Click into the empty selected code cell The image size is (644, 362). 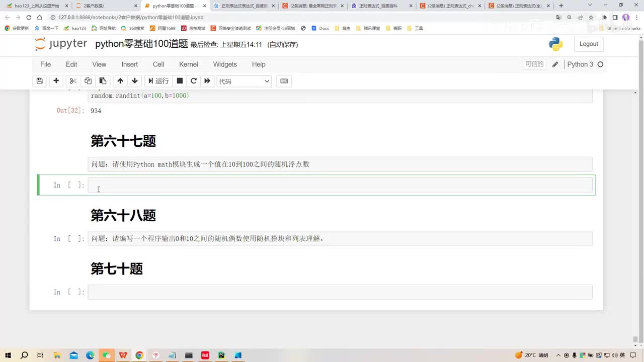pyautogui.click(x=340, y=185)
